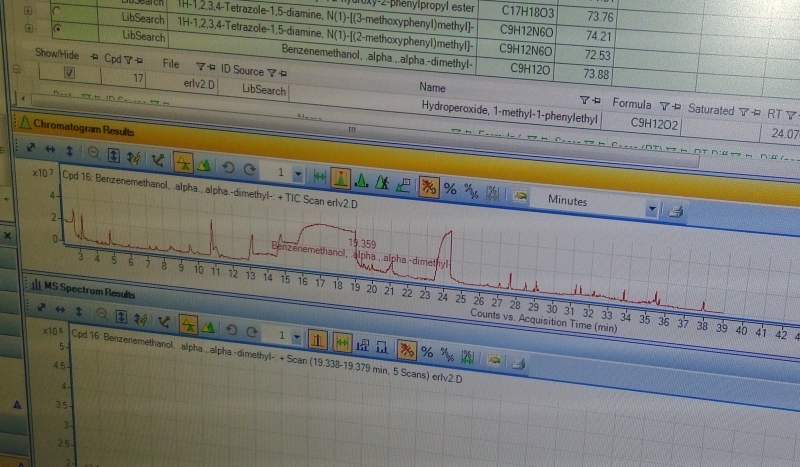
Task: Collapse the compound 17 tree node
Action: [17, 69]
